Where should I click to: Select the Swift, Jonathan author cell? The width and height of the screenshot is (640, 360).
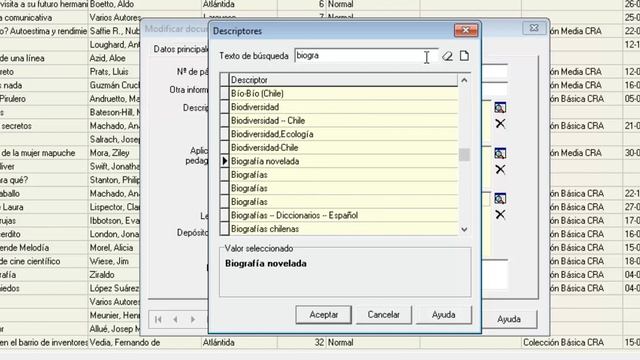(x=114, y=166)
